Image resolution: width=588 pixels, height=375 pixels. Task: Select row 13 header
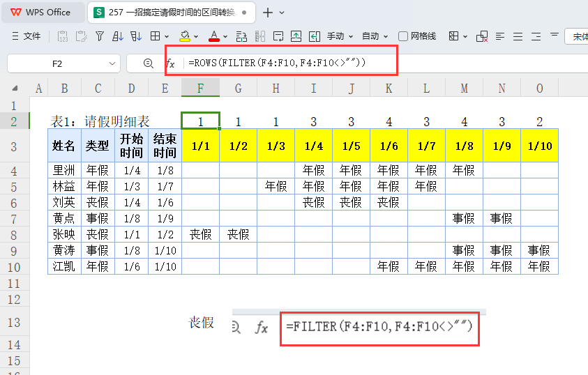click(14, 322)
